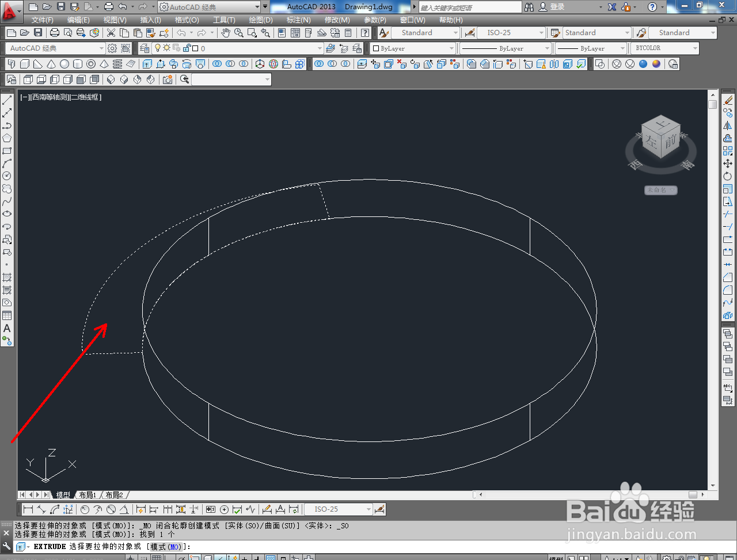Open the 工具(T) menu
The image size is (737, 560).
[224, 20]
